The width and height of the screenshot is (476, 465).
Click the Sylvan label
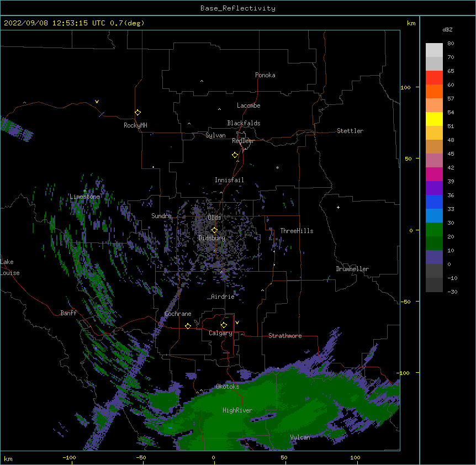click(215, 135)
